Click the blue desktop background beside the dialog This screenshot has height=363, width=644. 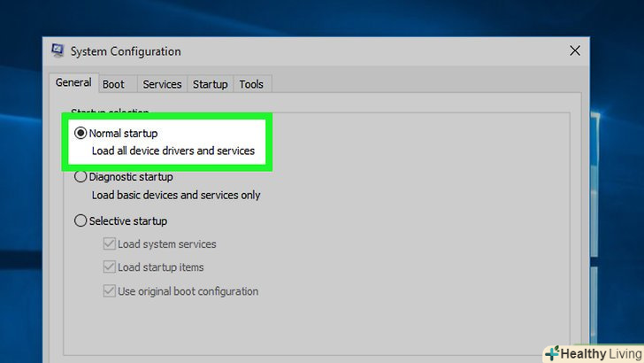pos(617,177)
